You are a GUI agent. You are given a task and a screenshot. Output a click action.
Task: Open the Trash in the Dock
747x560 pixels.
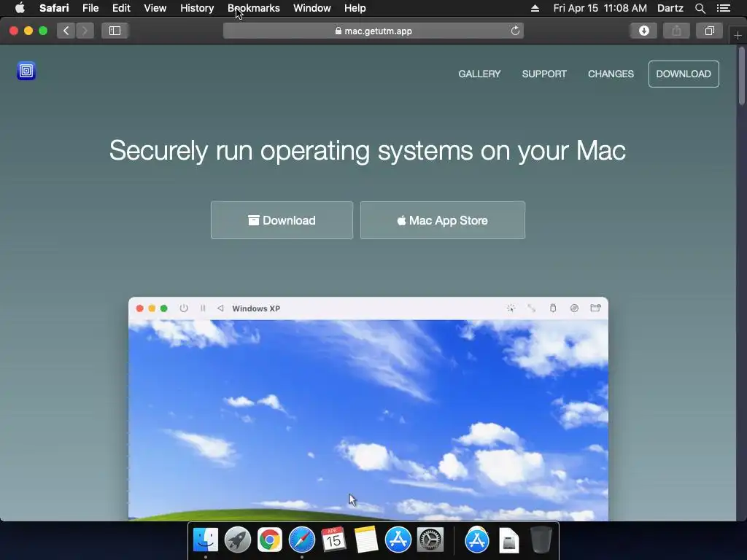[541, 540]
